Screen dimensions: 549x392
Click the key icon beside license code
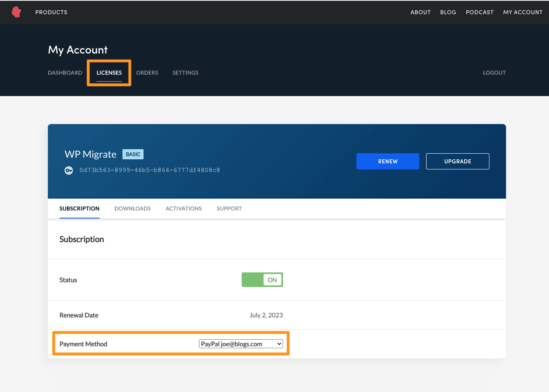tap(69, 170)
